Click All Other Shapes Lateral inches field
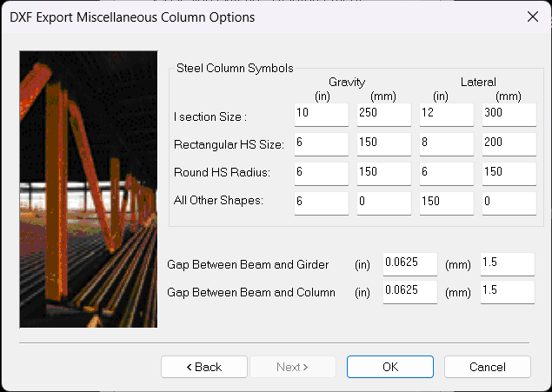This screenshot has height=392, width=552. pos(446,203)
